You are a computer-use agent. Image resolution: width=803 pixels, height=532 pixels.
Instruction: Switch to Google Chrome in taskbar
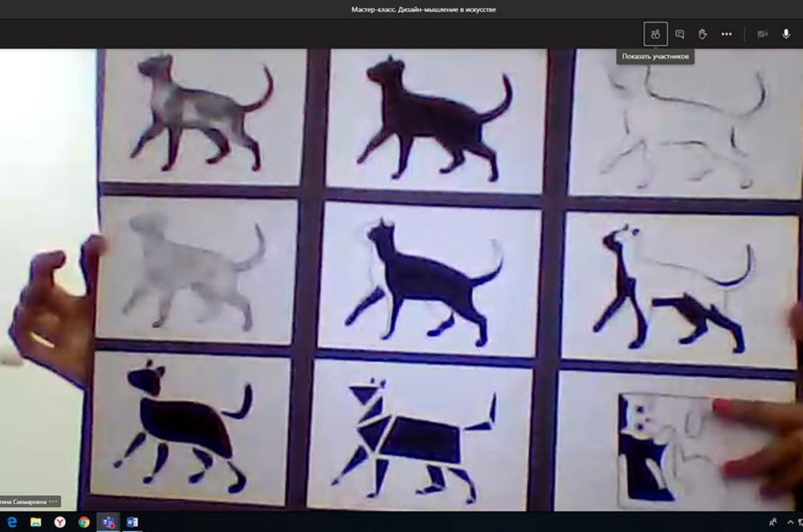click(84, 522)
